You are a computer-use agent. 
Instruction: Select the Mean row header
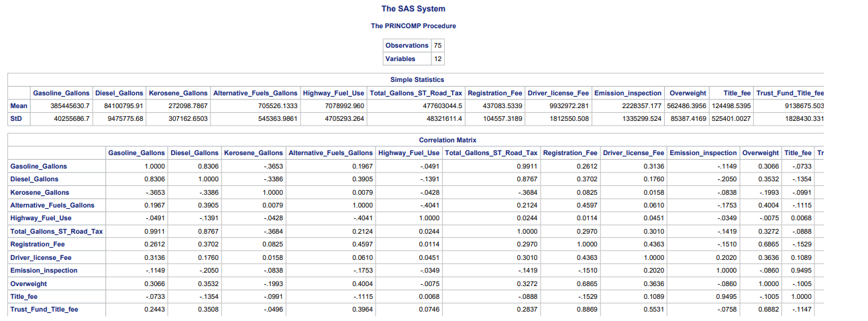19,105
